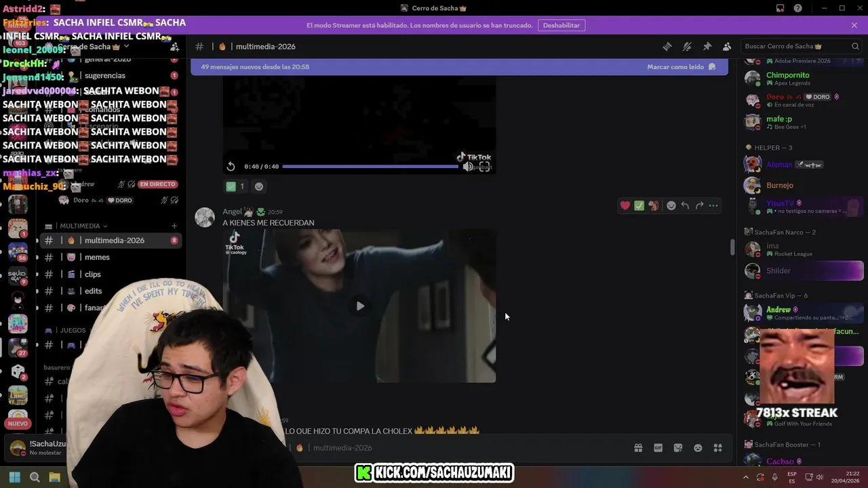The image size is (868, 488).
Task: Click the Buscar Cerro de Sacha search field
Action: click(802, 46)
